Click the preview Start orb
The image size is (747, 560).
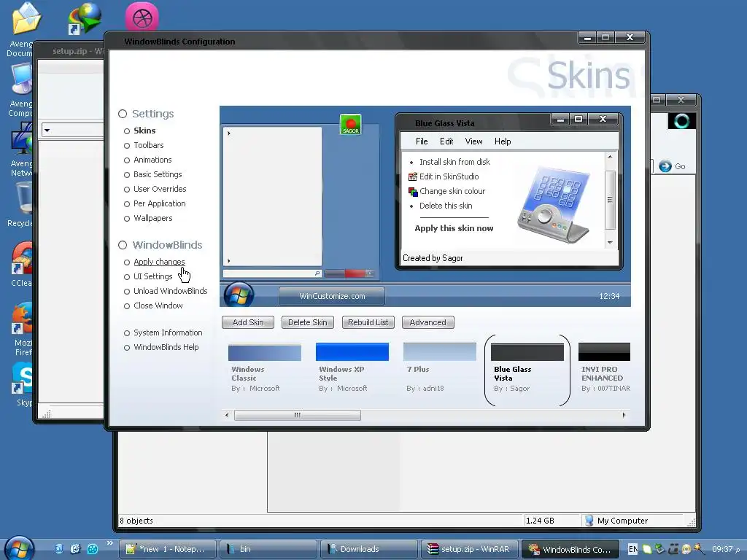[x=239, y=295]
